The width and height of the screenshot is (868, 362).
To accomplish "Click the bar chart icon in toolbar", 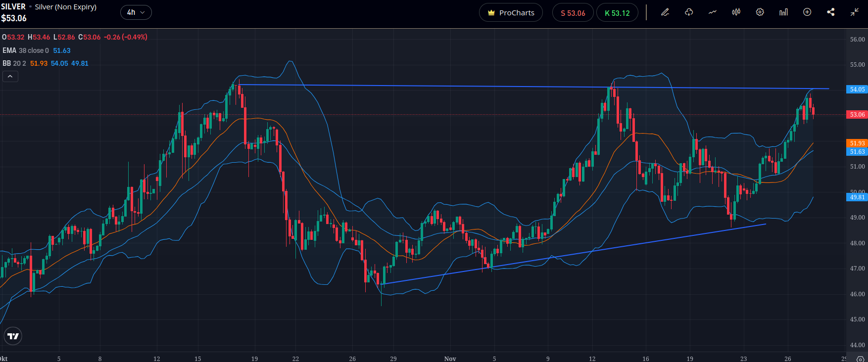I will (x=783, y=12).
